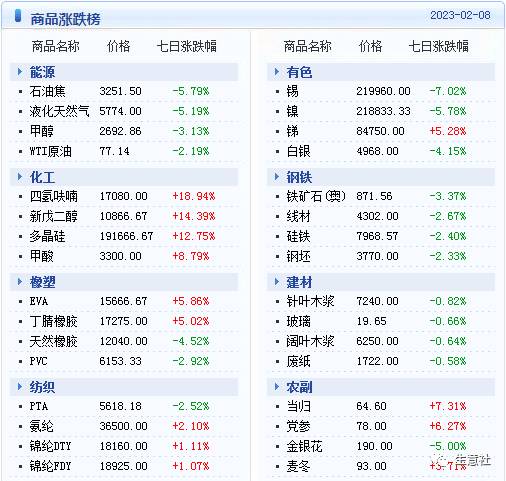Expand the 能源 category arrow
Image resolution: width=506 pixels, height=481 pixels.
(x=20, y=72)
